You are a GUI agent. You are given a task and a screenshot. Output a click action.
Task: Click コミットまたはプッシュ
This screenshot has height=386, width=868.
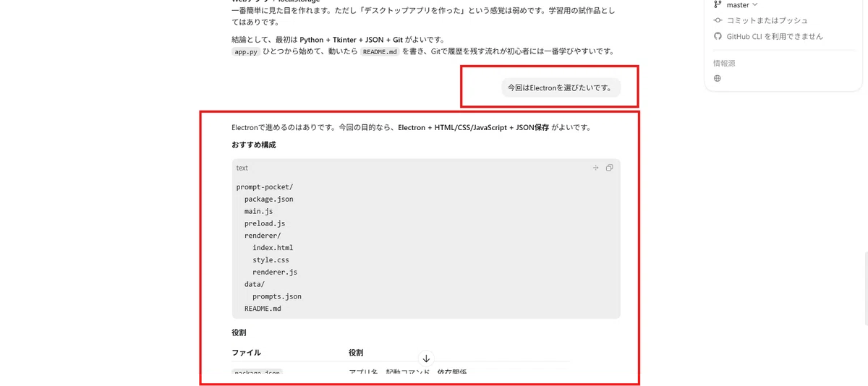[x=761, y=20]
